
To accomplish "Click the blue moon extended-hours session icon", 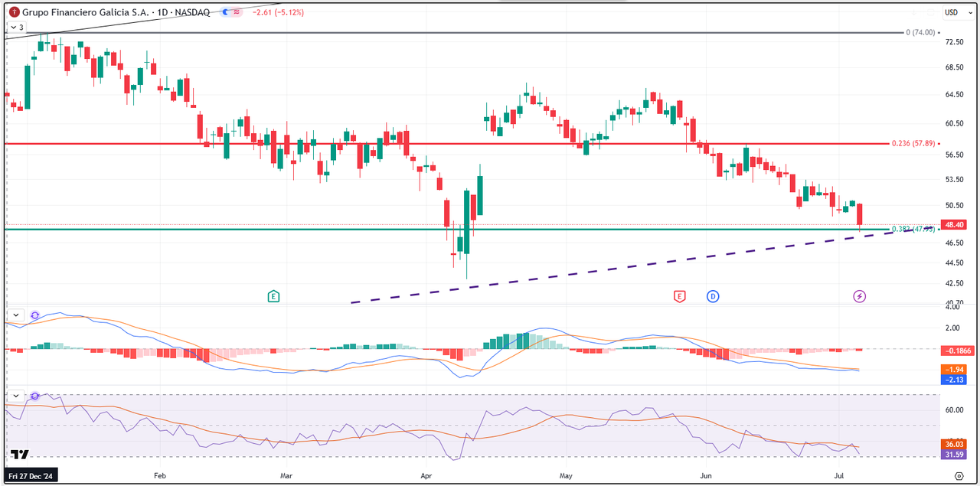I will (225, 12).
